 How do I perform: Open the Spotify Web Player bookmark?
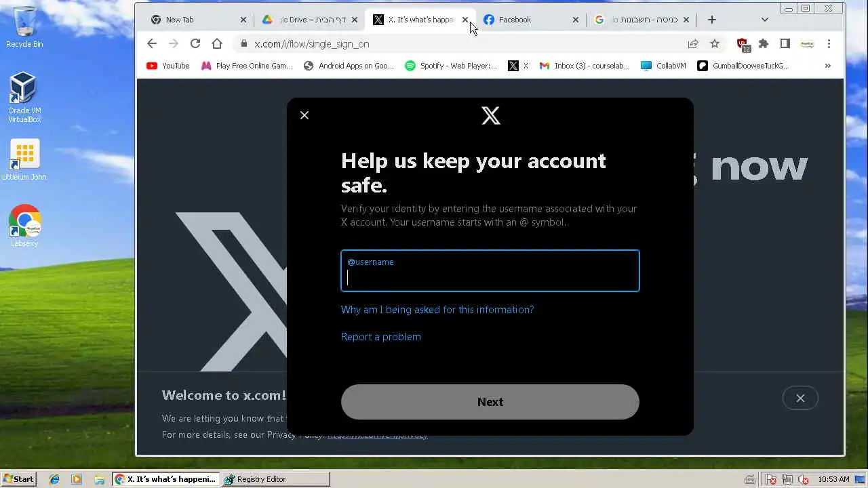coord(451,66)
